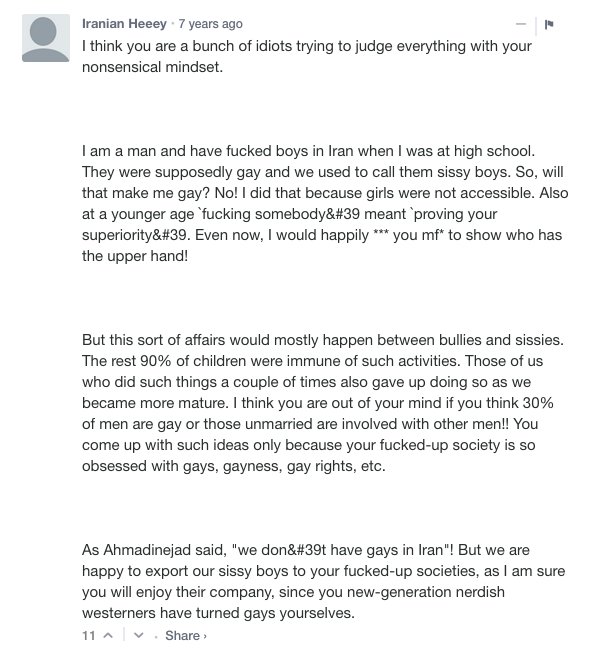
Task: Click the 'nonsensical mindset' phrase
Action: (153, 67)
